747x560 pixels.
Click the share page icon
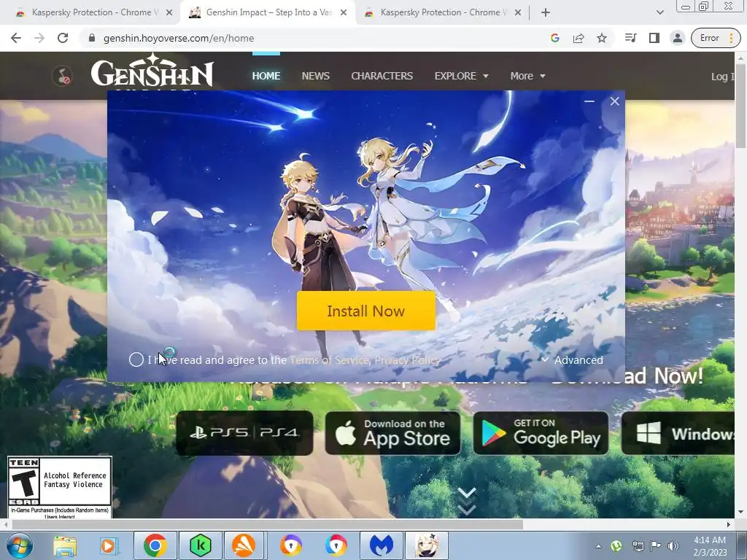(x=578, y=38)
